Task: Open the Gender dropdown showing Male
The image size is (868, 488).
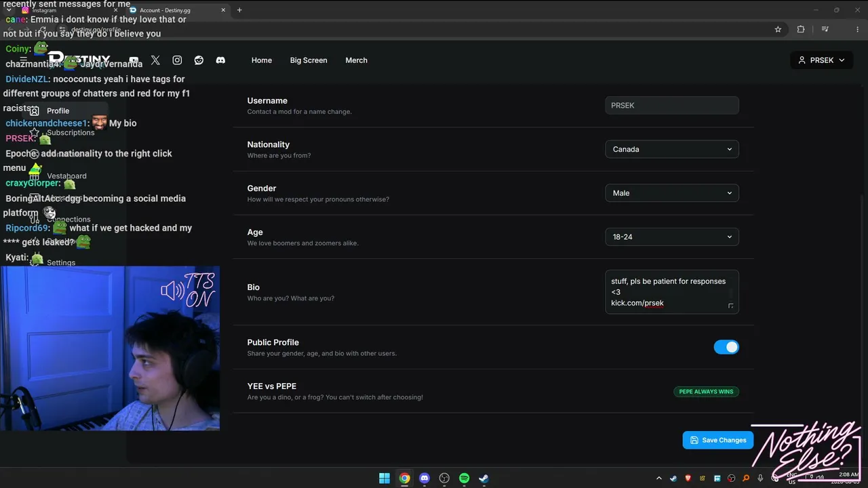Action: point(672,193)
